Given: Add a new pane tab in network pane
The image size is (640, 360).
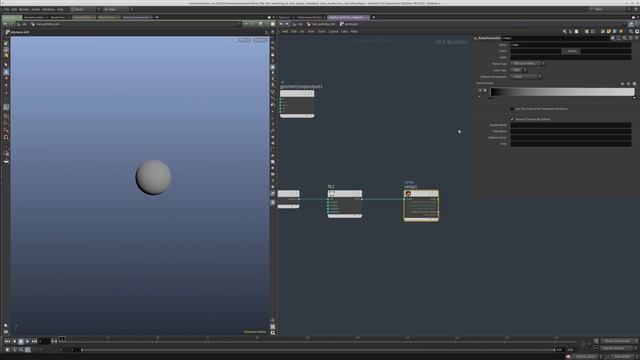Looking at the screenshot, I should (373, 17).
